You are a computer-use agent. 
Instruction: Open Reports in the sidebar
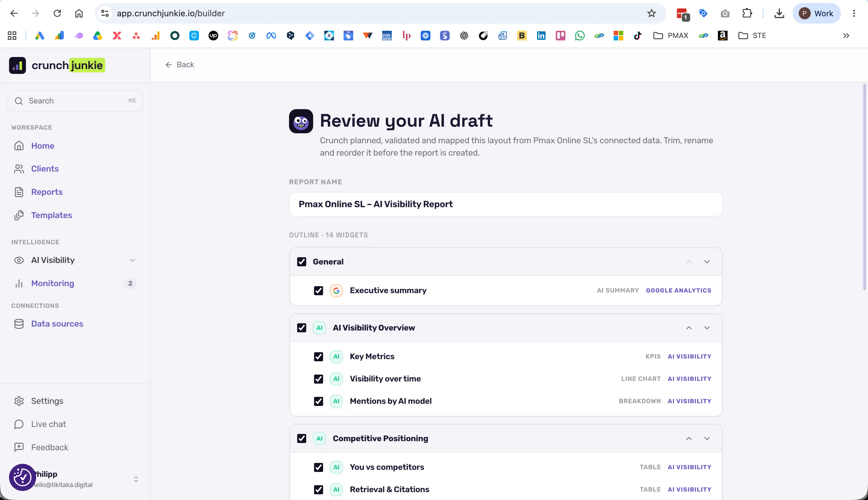(47, 192)
